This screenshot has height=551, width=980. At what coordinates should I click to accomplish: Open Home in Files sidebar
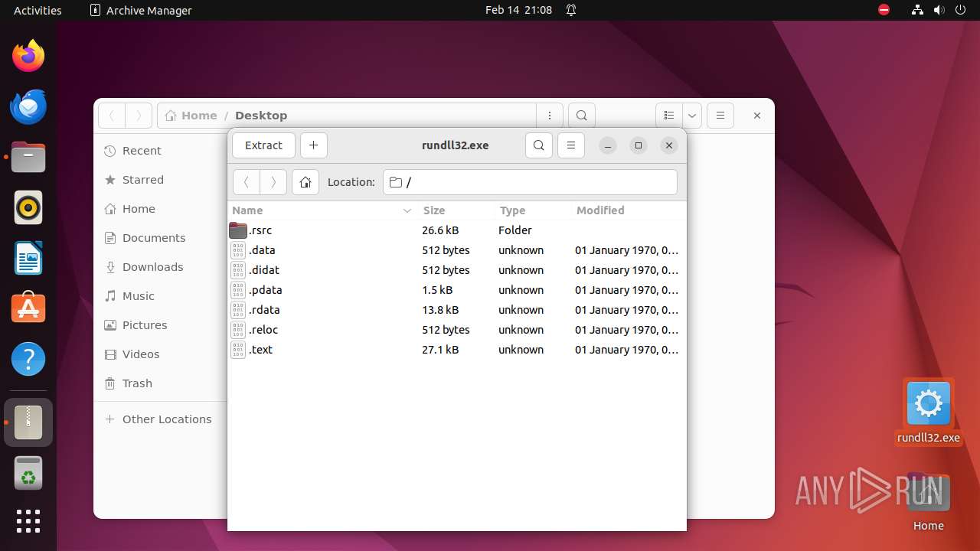coord(161,209)
